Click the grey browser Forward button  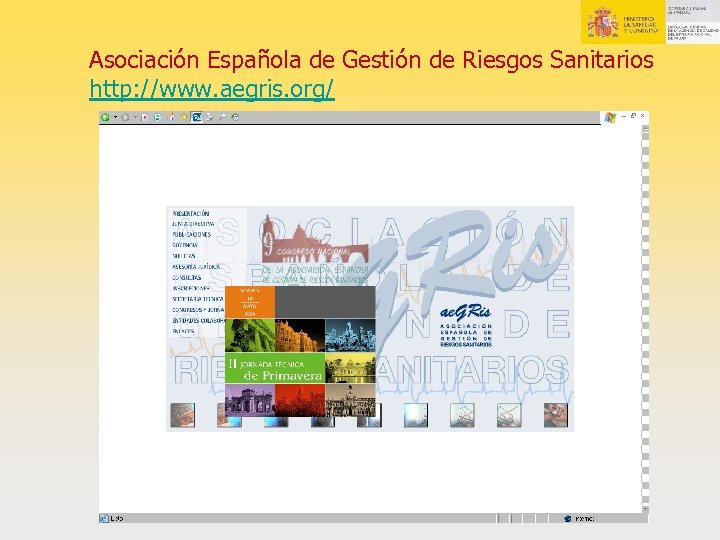pos(125,118)
